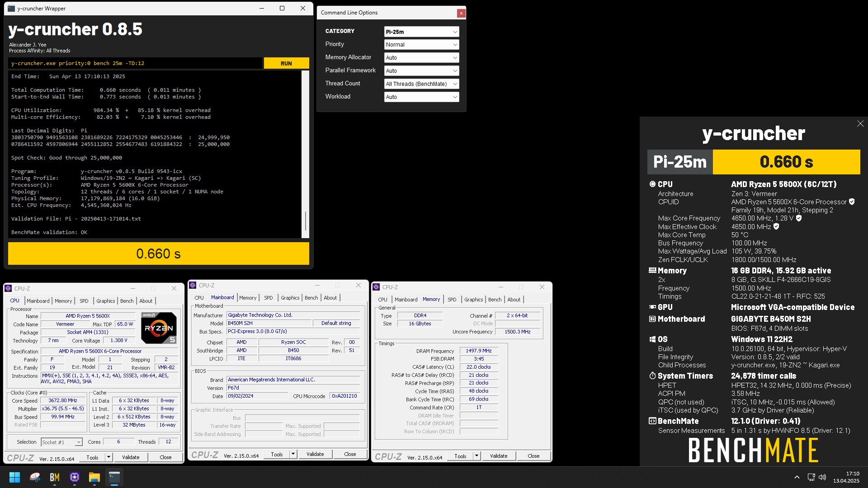Click the yellow 0.660 s result bar
Image resolution: width=868 pixels, height=488 pixels.
pyautogui.click(x=159, y=253)
